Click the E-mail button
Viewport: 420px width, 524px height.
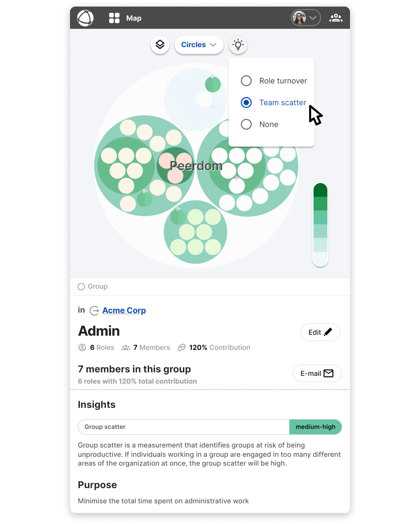(x=317, y=373)
